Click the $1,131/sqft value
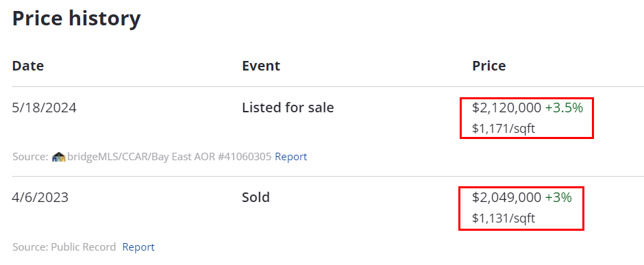 tap(504, 218)
